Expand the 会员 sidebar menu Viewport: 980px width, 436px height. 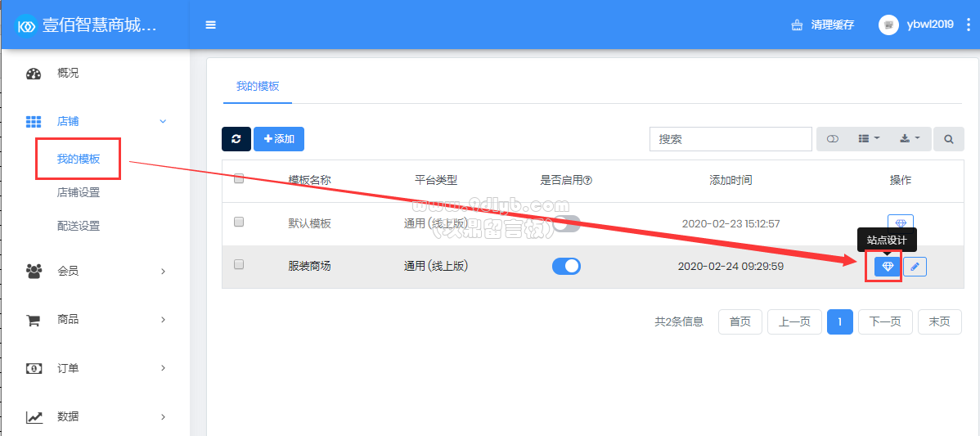point(97,271)
